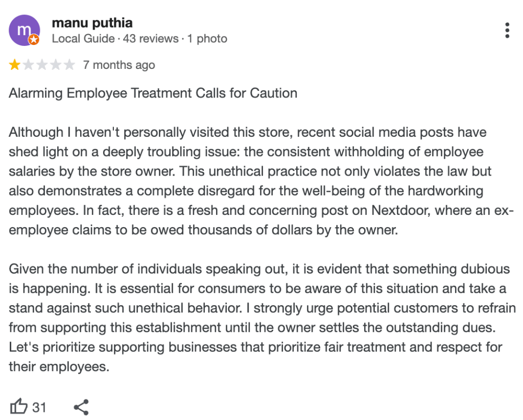Open the three-dot review options menu

coord(507,30)
